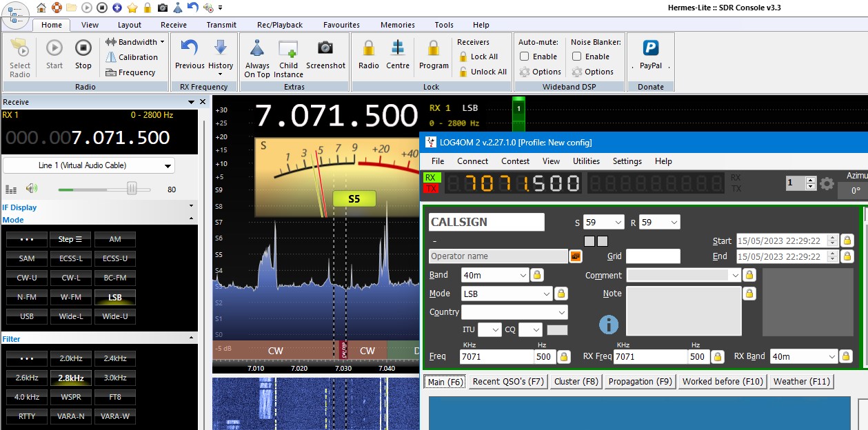Enable the Auto-mute checkbox

(525, 57)
